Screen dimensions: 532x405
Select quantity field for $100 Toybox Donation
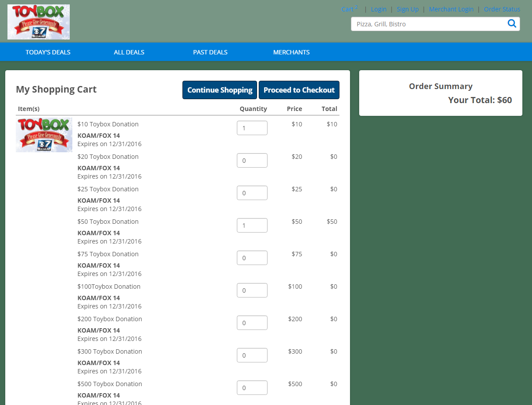pos(252,290)
